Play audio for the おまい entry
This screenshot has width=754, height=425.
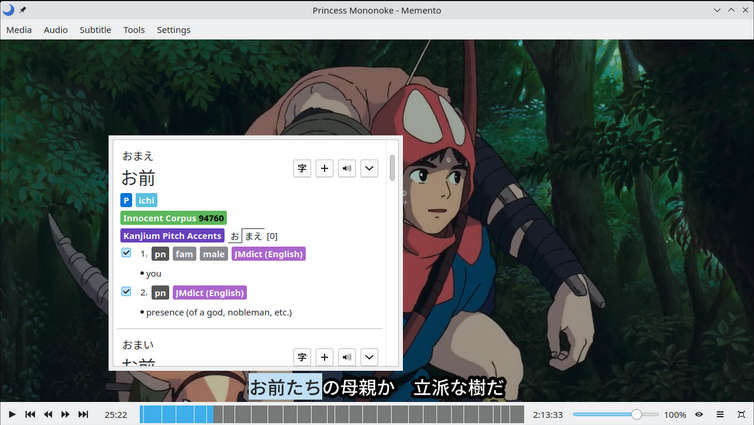tap(347, 357)
